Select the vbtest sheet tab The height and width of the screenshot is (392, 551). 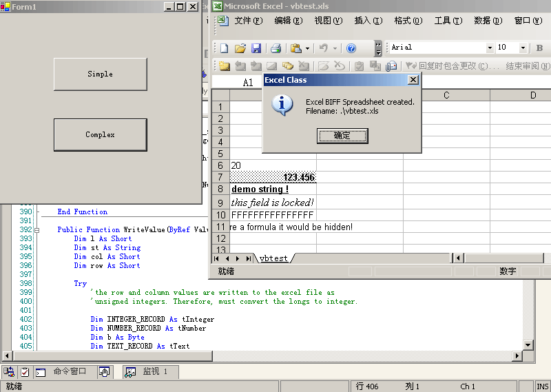pos(273,258)
